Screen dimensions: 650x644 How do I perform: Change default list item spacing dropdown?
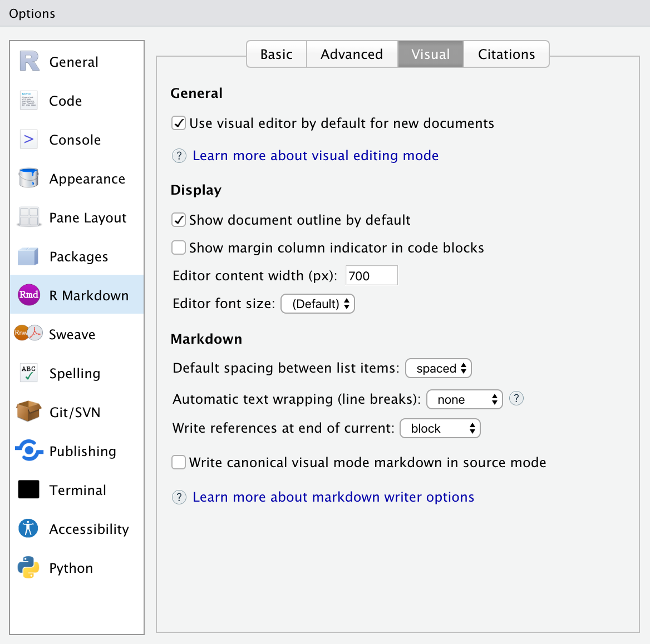439,368
